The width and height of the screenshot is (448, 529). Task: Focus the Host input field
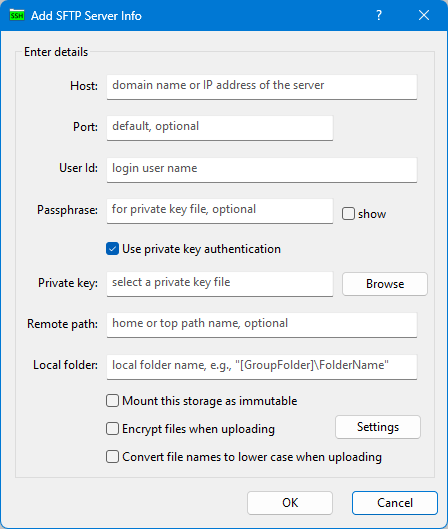point(262,87)
